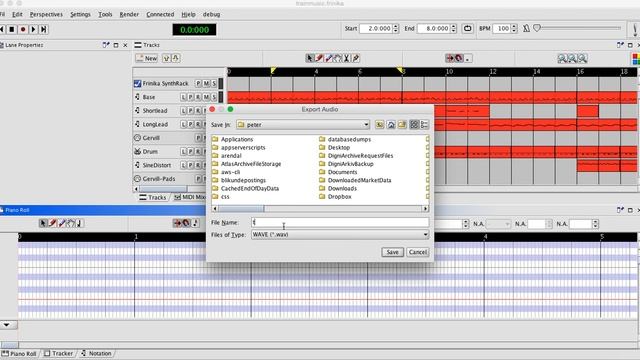This screenshot has height=360, width=640.
Task: Click the colored squares icon
Action: point(636,59)
